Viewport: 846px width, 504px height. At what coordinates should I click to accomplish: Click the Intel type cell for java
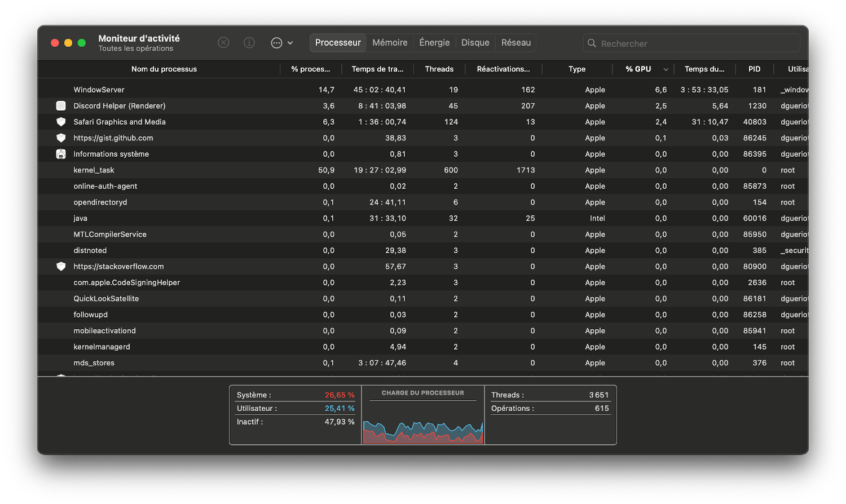pyautogui.click(x=597, y=218)
